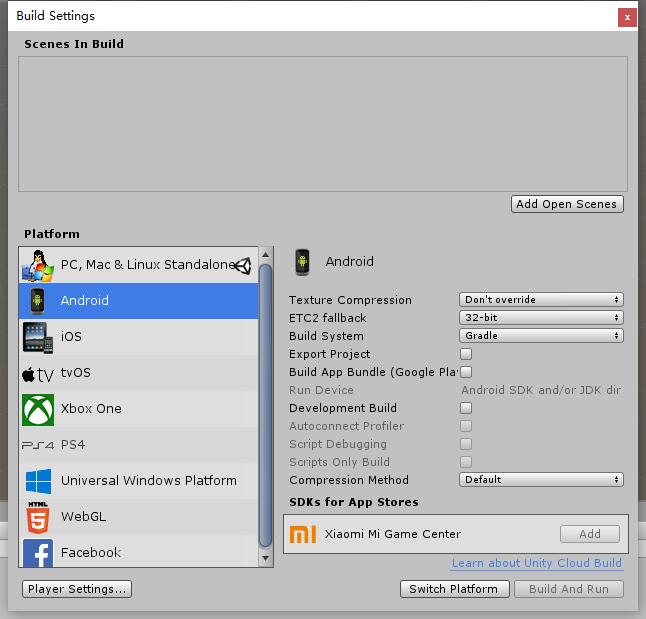Screen dimensions: 646x619
Task: Click the Android icon in the settings header
Action: pyautogui.click(x=302, y=262)
